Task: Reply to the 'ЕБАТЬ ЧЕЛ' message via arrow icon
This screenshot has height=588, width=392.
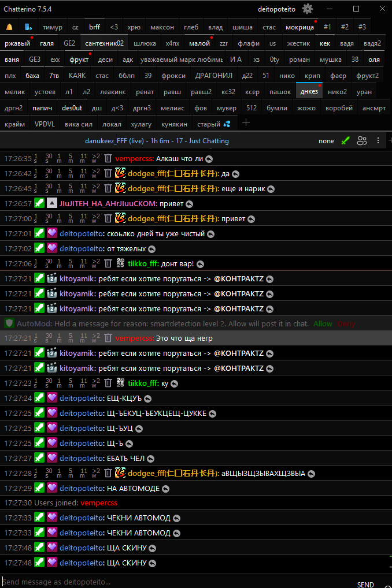Action: tap(150, 459)
